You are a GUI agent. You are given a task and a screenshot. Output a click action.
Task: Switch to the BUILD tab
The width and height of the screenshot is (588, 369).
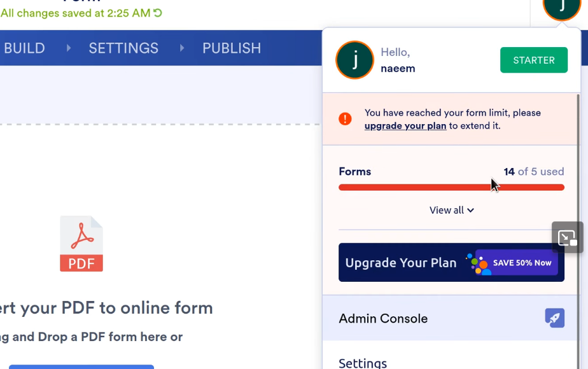pyautogui.click(x=24, y=48)
